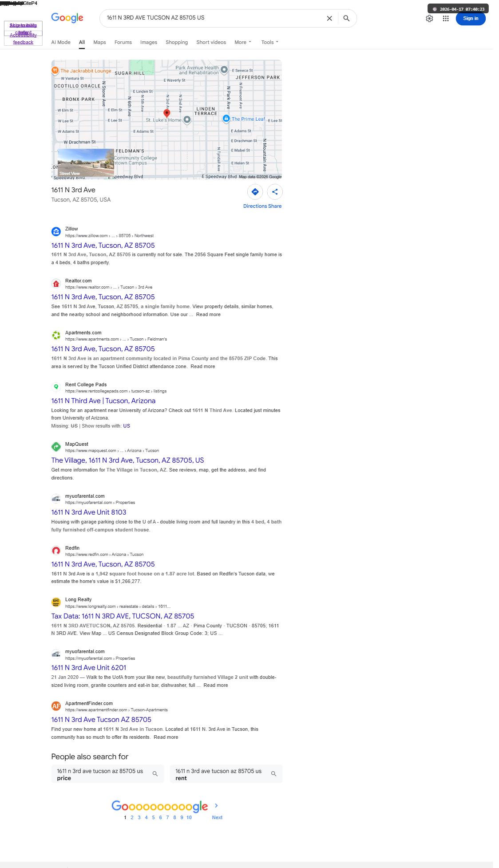Click the Sign in button

tap(471, 18)
